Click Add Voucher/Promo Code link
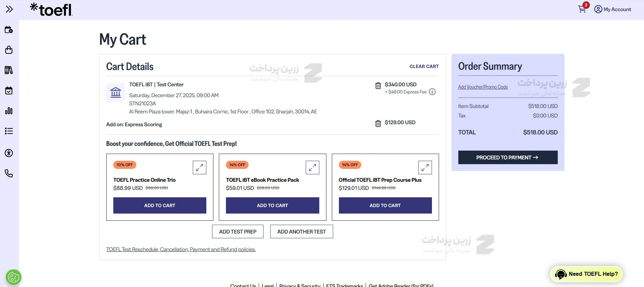Screen dimensions: 644x287 point(483,87)
